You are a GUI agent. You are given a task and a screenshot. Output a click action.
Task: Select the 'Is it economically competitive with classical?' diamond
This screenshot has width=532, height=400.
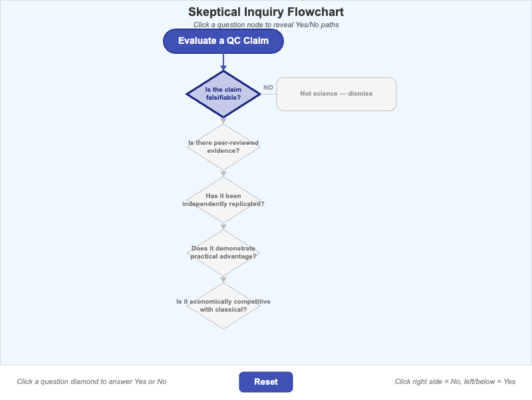tap(223, 306)
